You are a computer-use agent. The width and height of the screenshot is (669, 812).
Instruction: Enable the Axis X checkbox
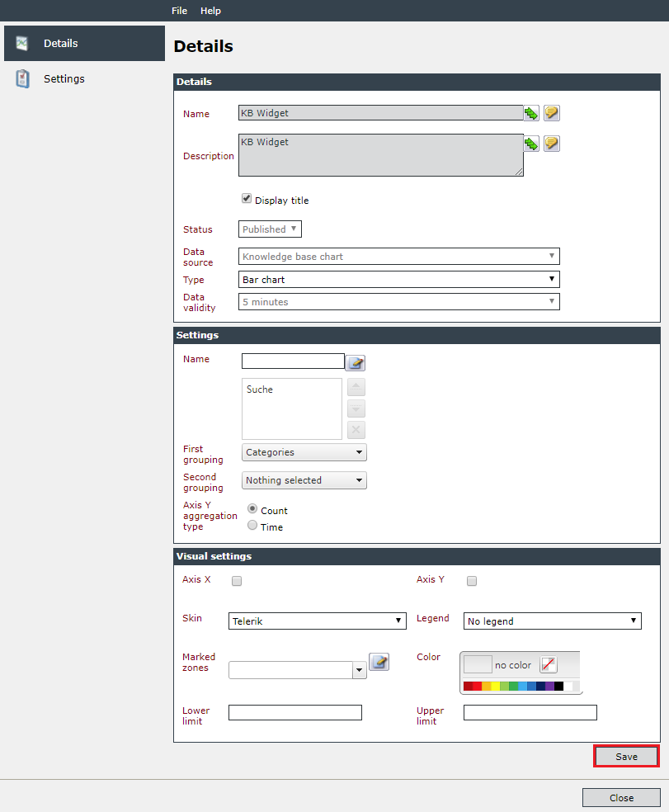(237, 581)
